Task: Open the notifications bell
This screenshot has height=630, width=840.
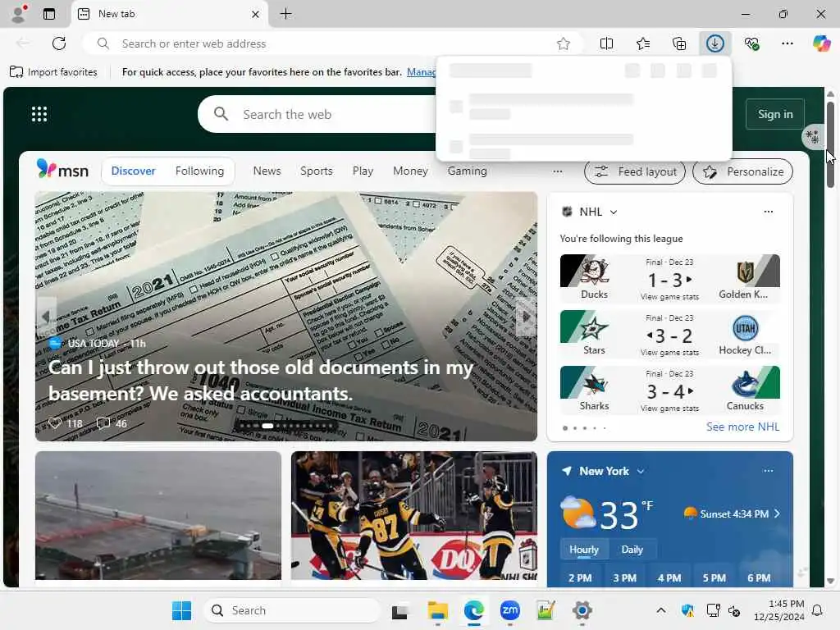Action: point(817,610)
